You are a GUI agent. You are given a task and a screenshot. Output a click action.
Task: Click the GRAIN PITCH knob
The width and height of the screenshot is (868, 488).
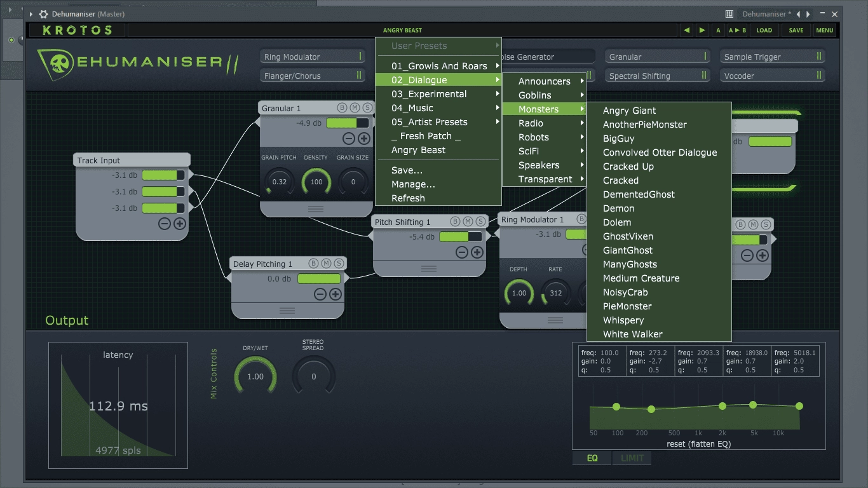(x=280, y=182)
